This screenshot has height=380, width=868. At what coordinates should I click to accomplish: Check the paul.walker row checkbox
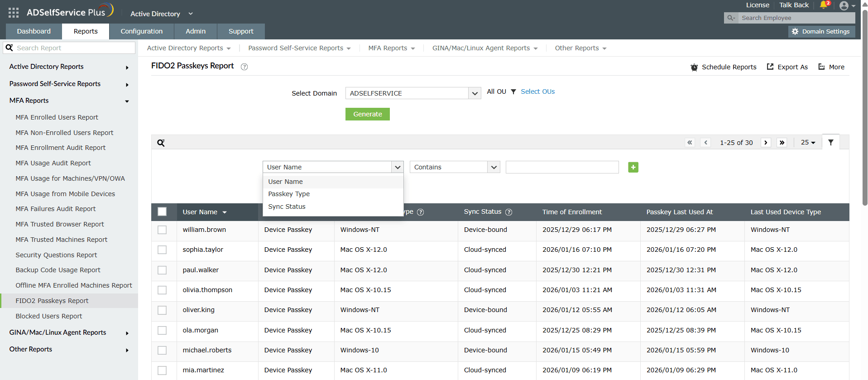pos(162,270)
